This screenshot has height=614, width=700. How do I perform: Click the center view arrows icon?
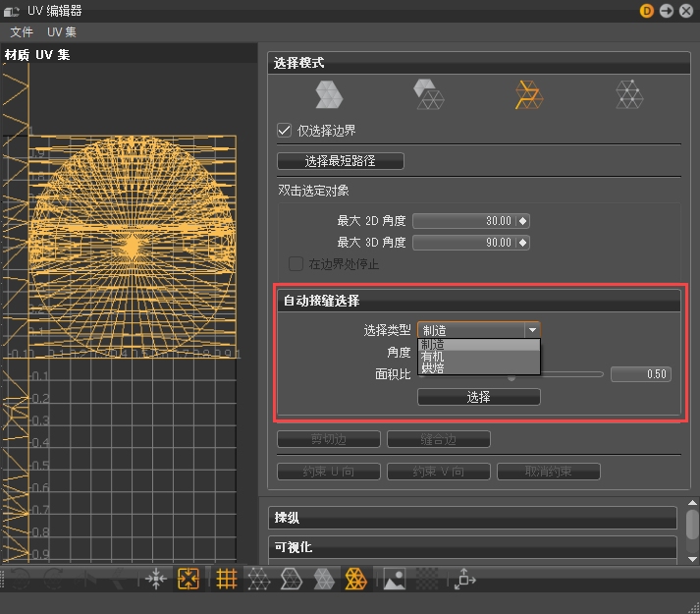(156, 580)
